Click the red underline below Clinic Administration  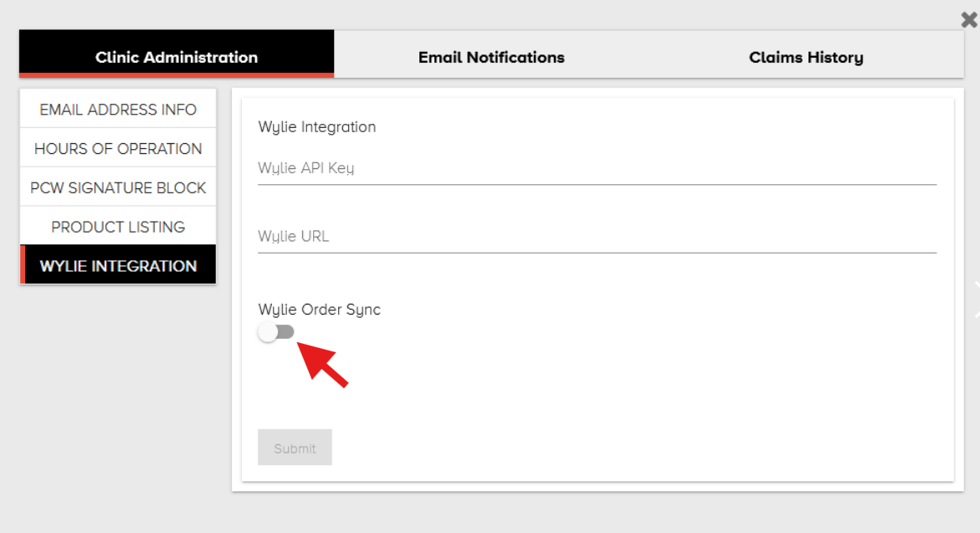point(177,75)
